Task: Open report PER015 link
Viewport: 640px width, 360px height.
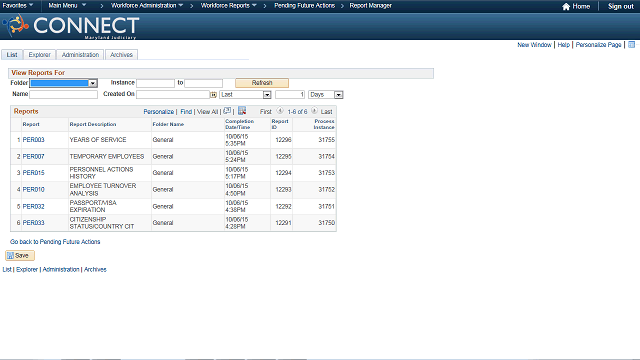Action: coord(33,173)
